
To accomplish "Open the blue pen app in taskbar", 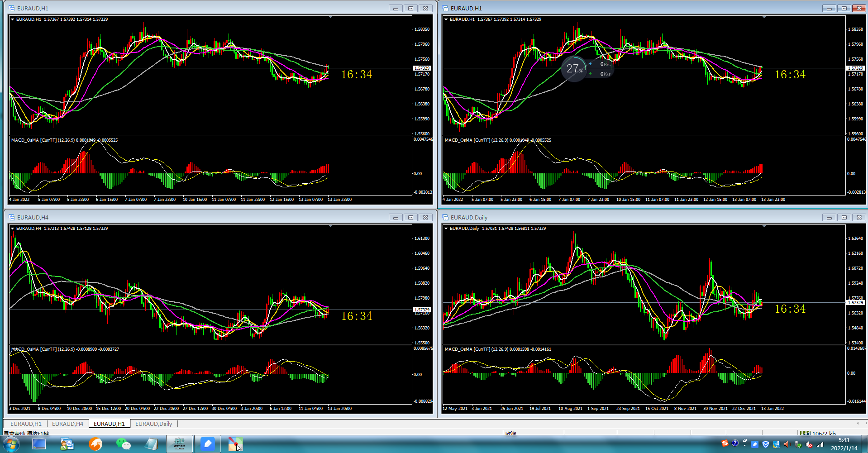I will [208, 444].
